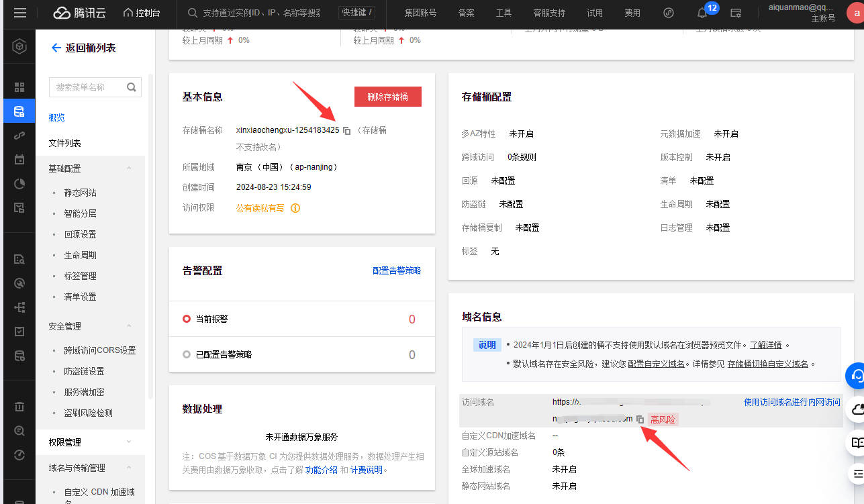Click the info icon beside 公有读私有写
Screen dimensions: 864x504
[x=295, y=208]
